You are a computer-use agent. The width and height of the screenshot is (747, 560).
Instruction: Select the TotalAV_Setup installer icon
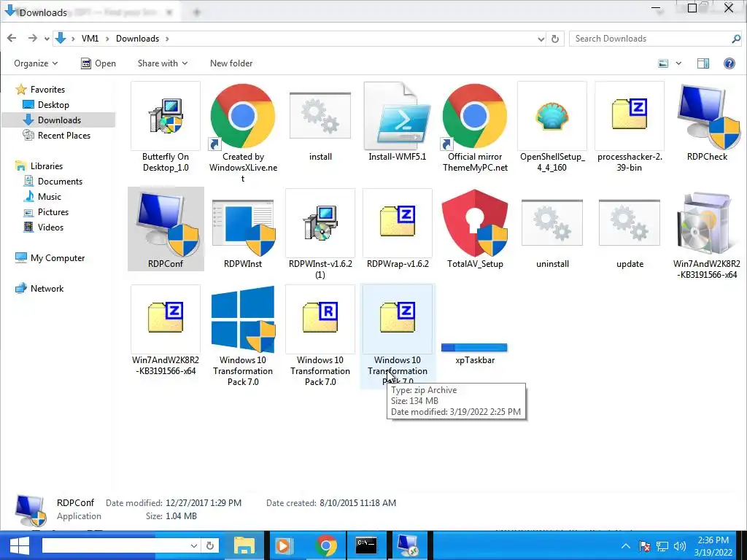(475, 223)
